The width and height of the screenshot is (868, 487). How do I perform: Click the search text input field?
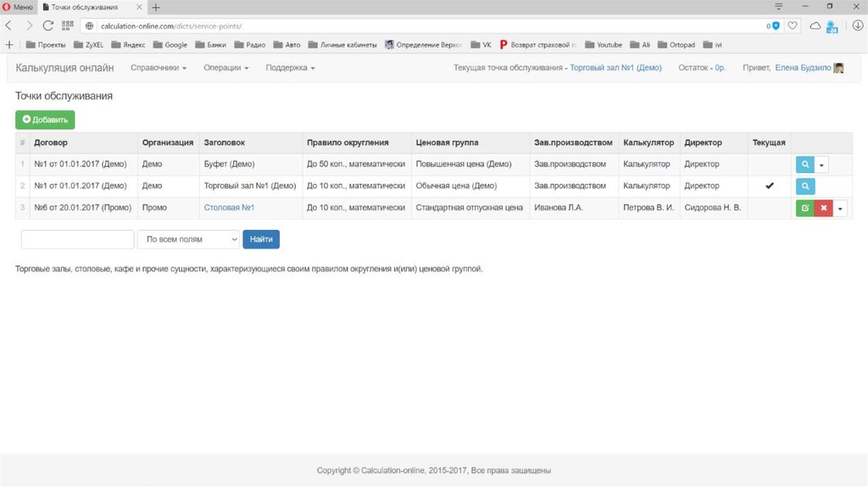(x=77, y=240)
